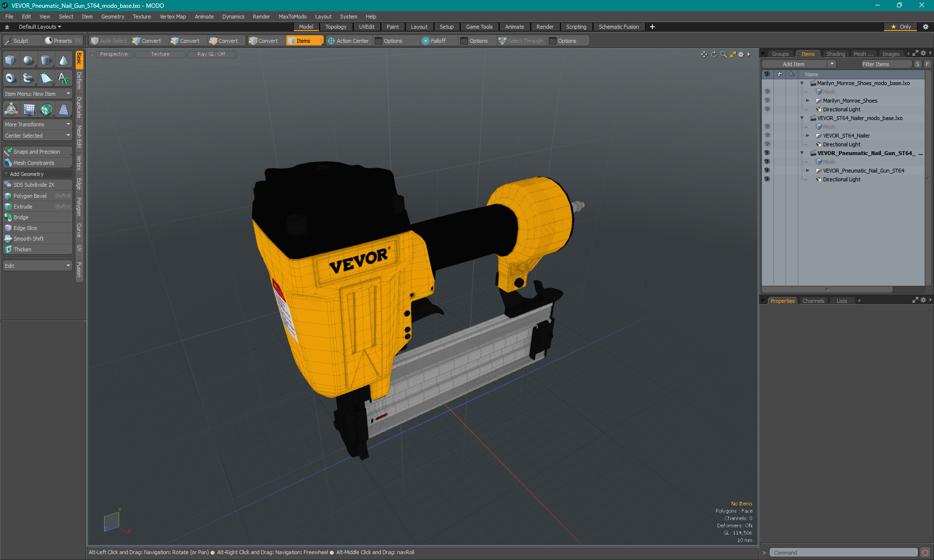934x560 pixels.
Task: Maximize the viewport with expand icon
Action: pos(733,54)
